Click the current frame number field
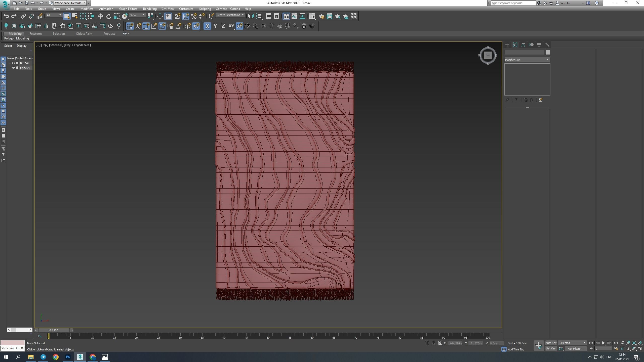 (602, 349)
